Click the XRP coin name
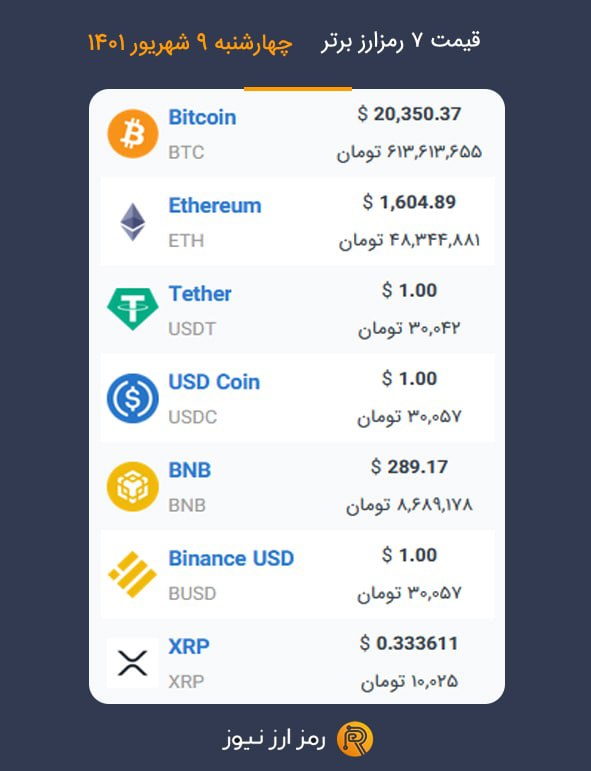Viewport: 591px width, 771px height. [189, 647]
